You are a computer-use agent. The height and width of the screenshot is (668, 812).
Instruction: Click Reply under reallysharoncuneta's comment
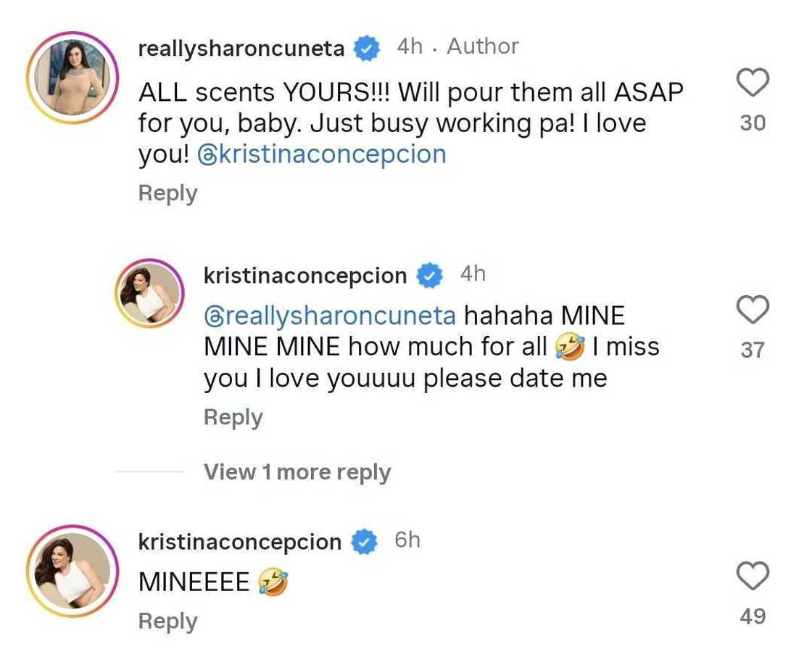167,193
